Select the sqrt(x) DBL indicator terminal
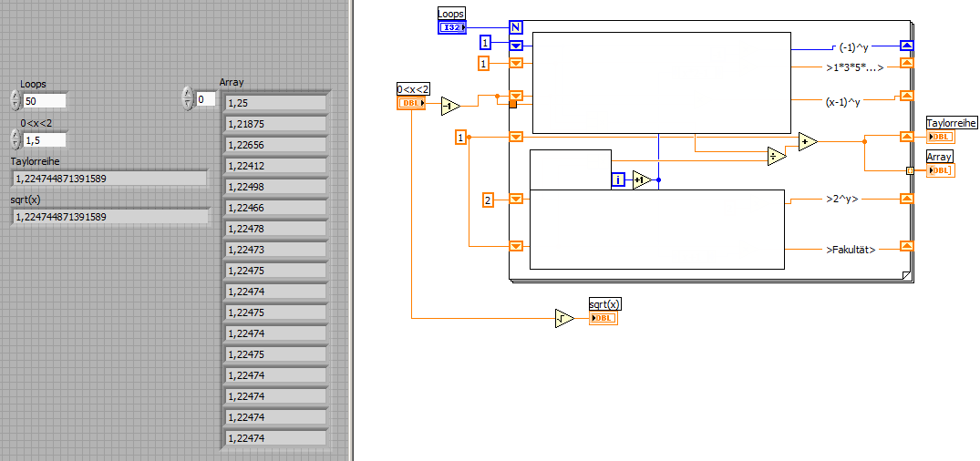980x461 pixels. 603,319
